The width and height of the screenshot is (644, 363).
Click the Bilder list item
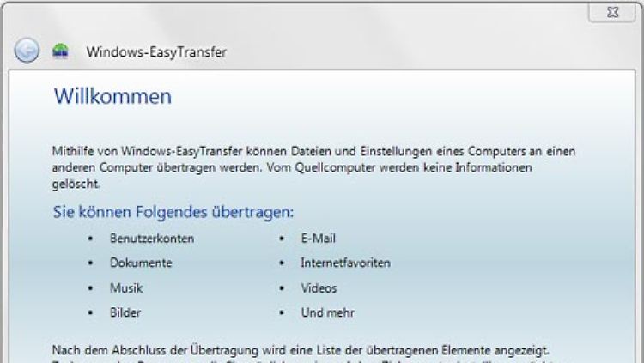pyautogui.click(x=125, y=312)
